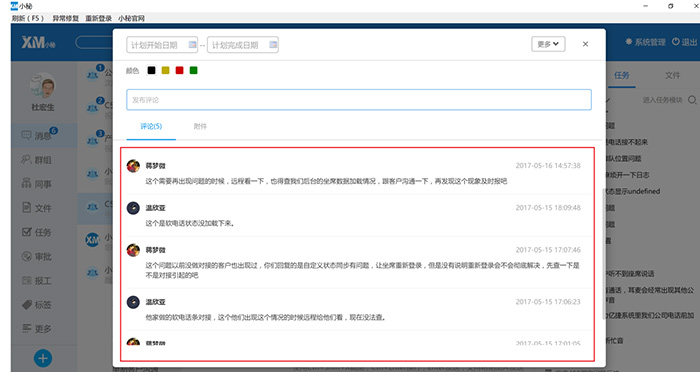Switch to the 文件 tab on the right panel
The height and width of the screenshot is (372, 700).
coord(672,75)
